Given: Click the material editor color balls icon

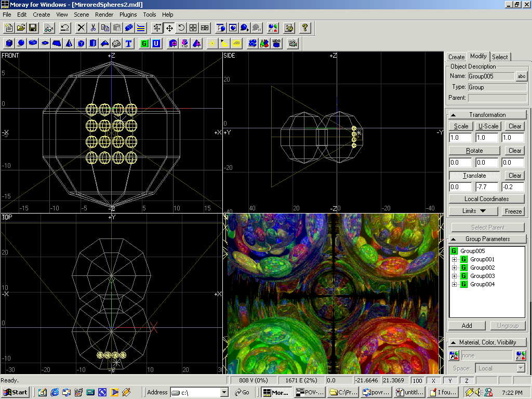Looking at the screenshot, I should coord(273,28).
